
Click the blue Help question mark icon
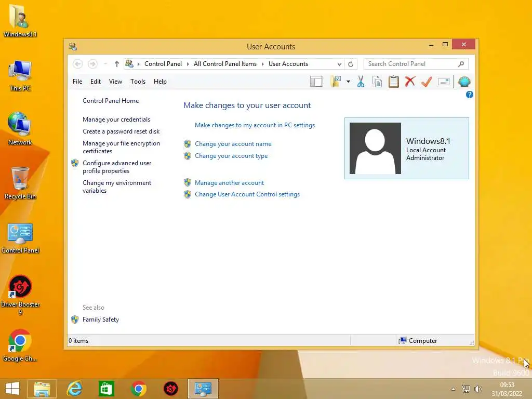coord(469,95)
